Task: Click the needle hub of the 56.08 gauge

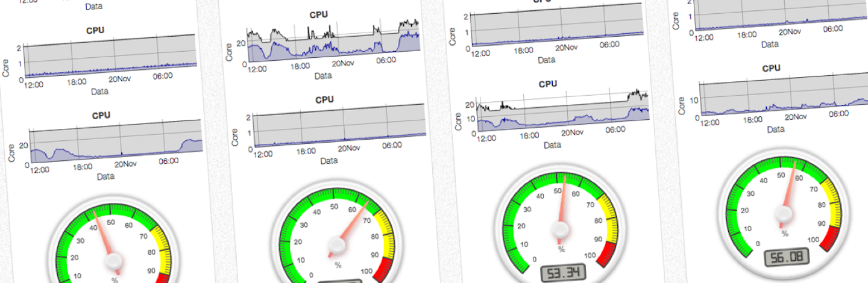Action: click(x=784, y=214)
